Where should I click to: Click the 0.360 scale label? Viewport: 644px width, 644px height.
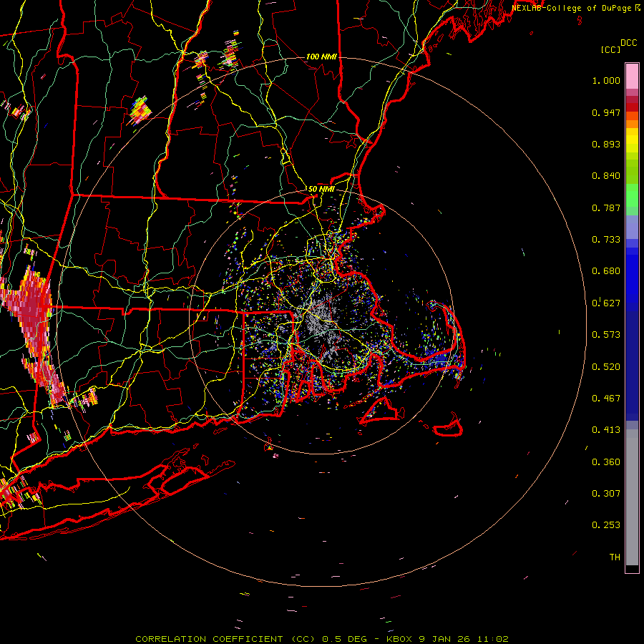(606, 462)
